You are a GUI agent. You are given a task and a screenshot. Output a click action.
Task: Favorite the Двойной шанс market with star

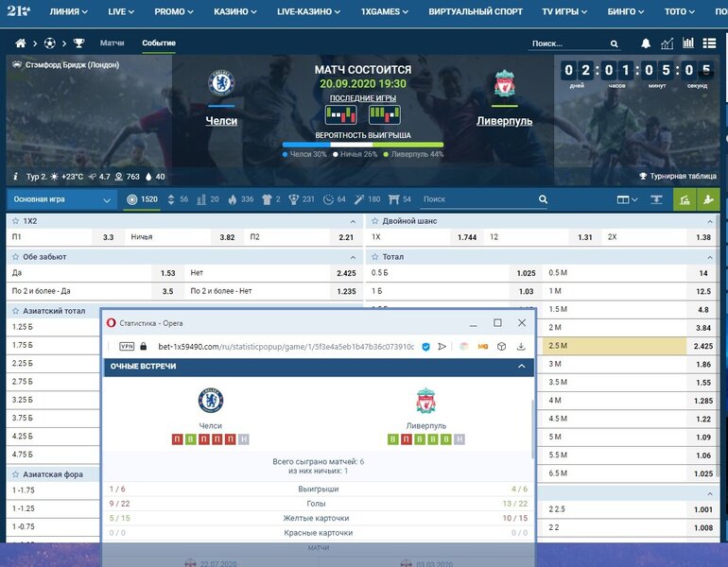point(375,220)
